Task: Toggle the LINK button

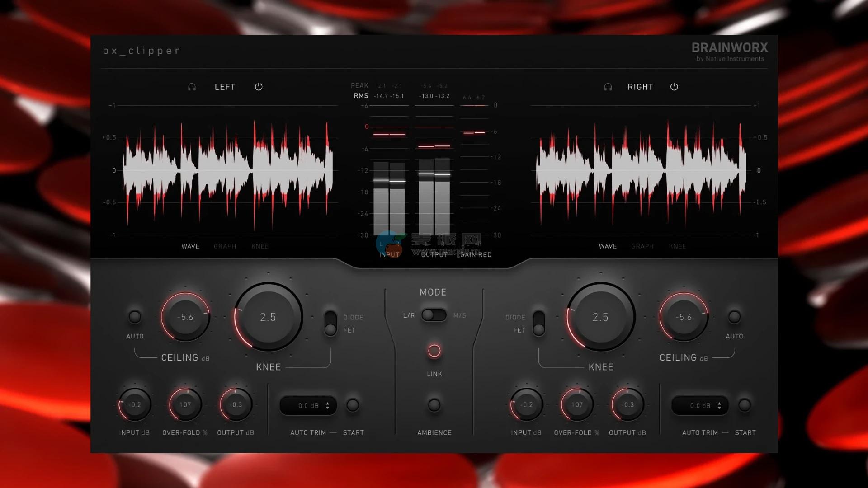Action: [x=434, y=351]
